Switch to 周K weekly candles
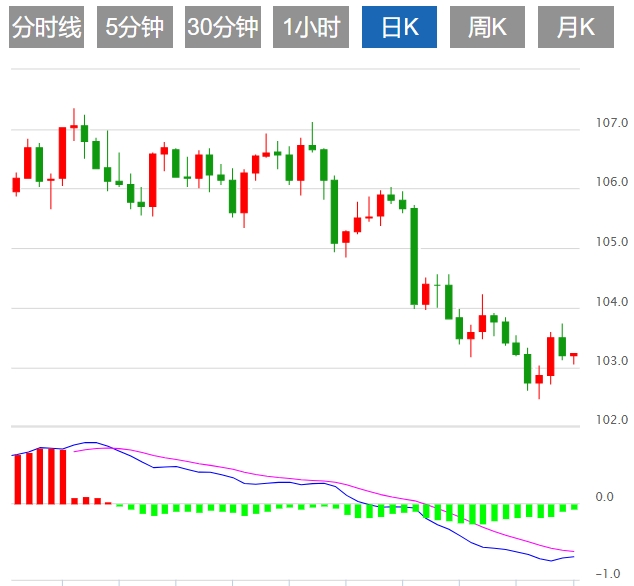This screenshot has width=634, height=586. pyautogui.click(x=487, y=28)
